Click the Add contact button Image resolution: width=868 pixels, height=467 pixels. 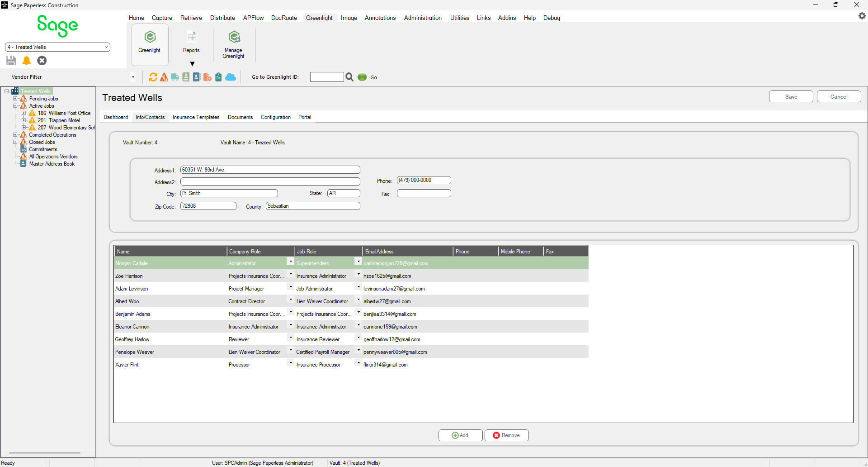click(x=461, y=435)
